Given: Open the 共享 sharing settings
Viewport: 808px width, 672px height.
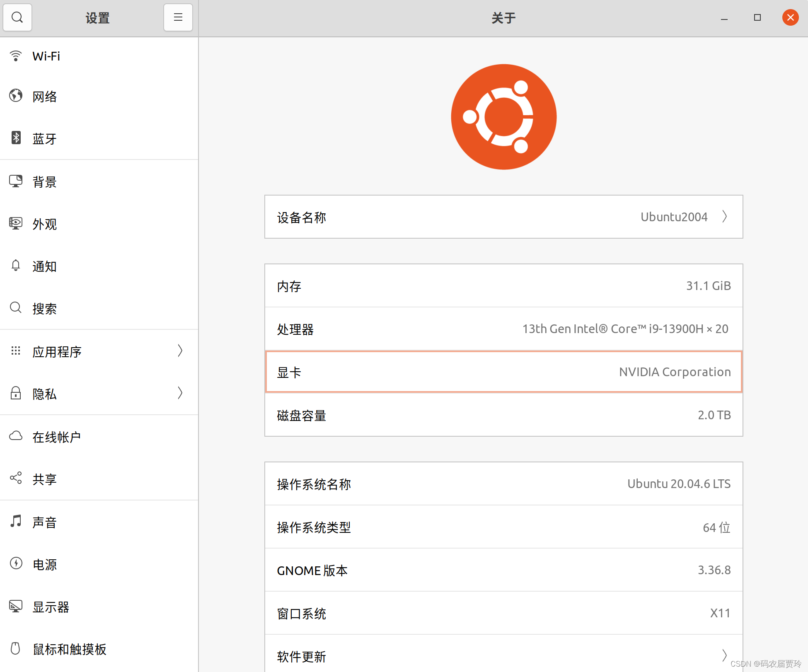Looking at the screenshot, I should pyautogui.click(x=44, y=479).
